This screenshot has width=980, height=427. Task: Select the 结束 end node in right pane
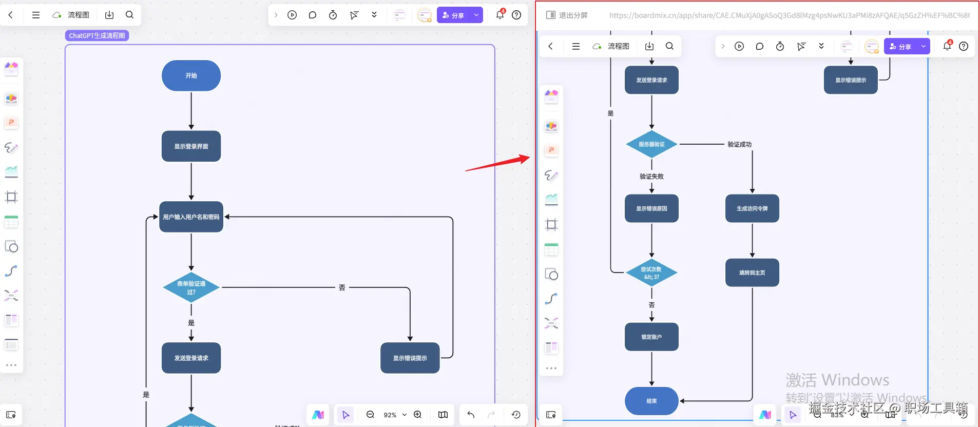(x=651, y=401)
